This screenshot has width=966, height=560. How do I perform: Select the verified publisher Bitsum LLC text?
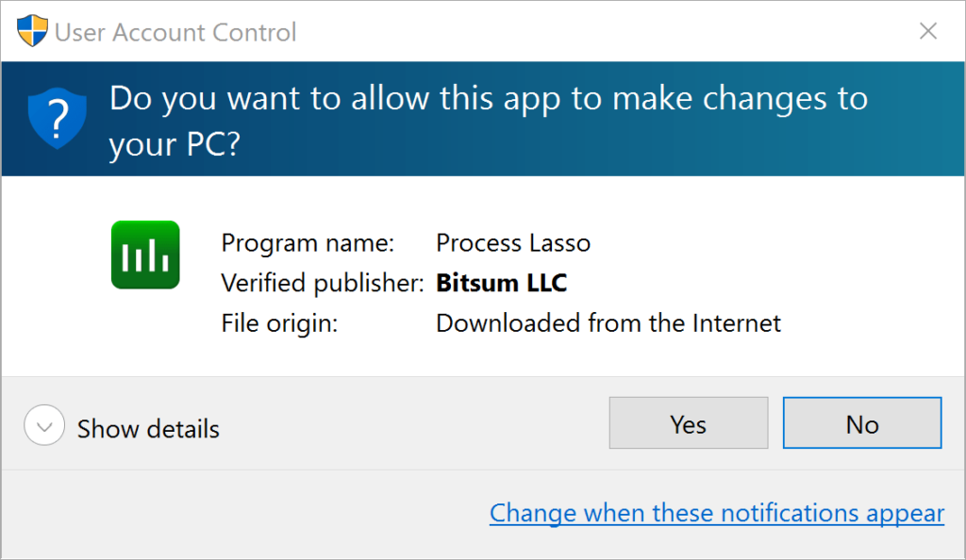[501, 283]
